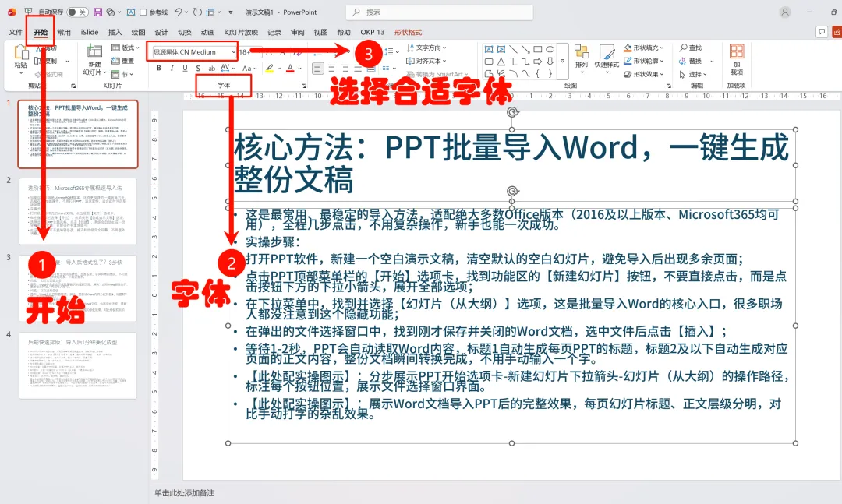Open Shape Effects (形状效果) dropdown

(644, 74)
